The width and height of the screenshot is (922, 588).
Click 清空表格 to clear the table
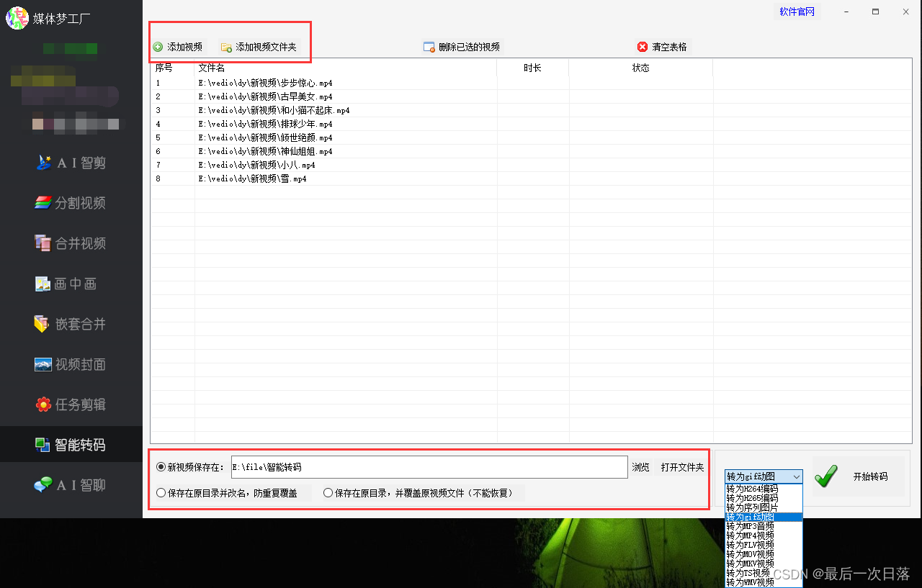point(663,47)
